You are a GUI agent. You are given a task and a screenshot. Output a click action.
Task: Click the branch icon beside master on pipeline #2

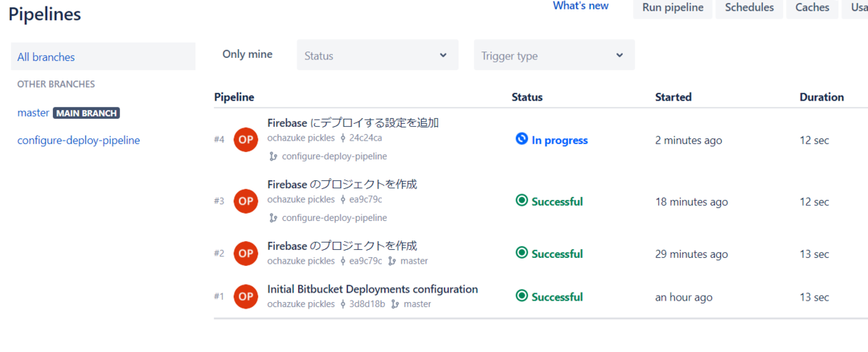[x=392, y=261]
